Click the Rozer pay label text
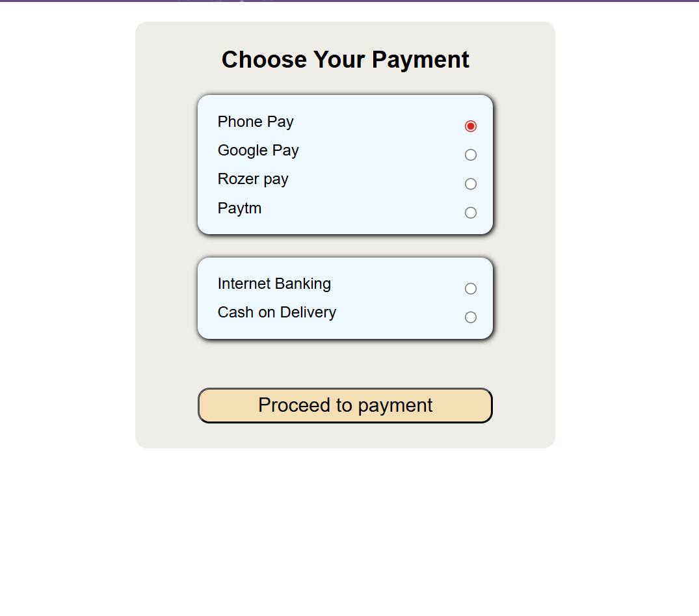The image size is (699, 616). pyautogui.click(x=253, y=179)
